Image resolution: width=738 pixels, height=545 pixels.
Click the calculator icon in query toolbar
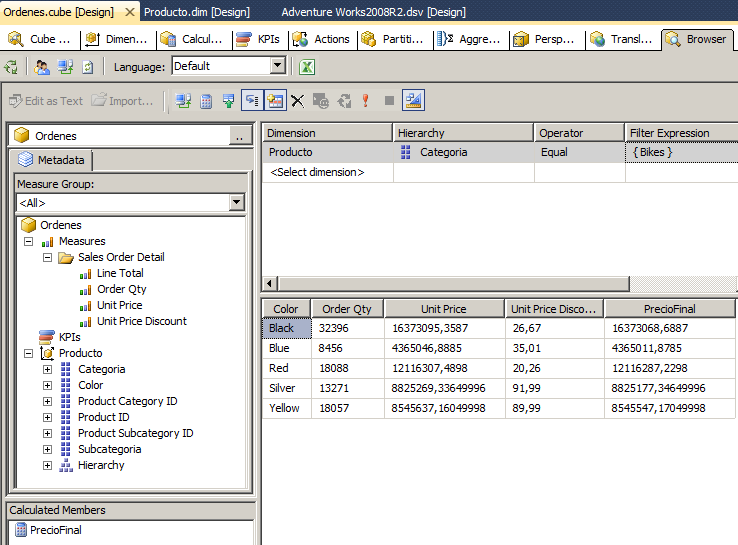click(x=206, y=101)
